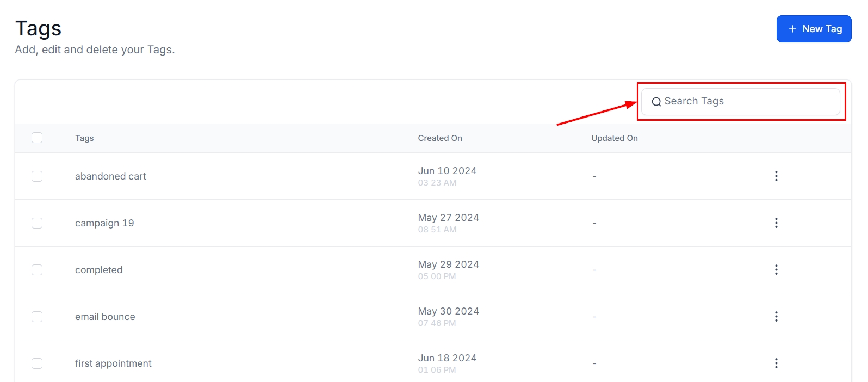Viewport: 868px width, 382px height.
Task: Check the abandoned cart row checkbox
Action: [37, 176]
